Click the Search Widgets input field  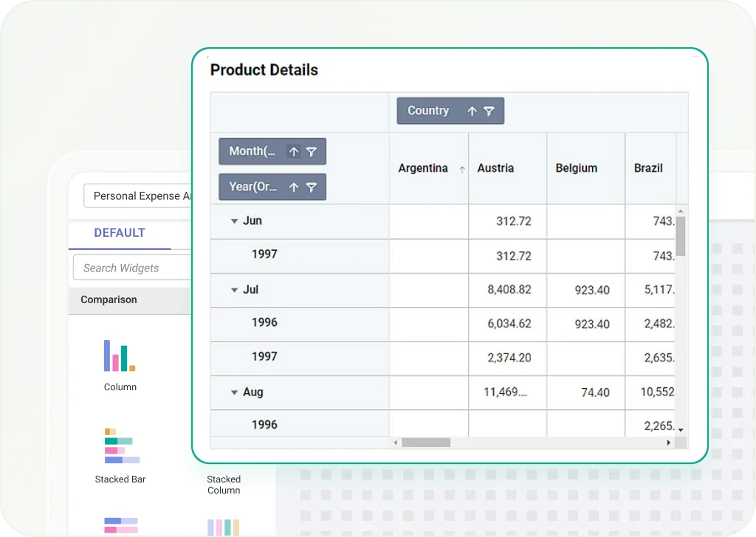tap(133, 268)
